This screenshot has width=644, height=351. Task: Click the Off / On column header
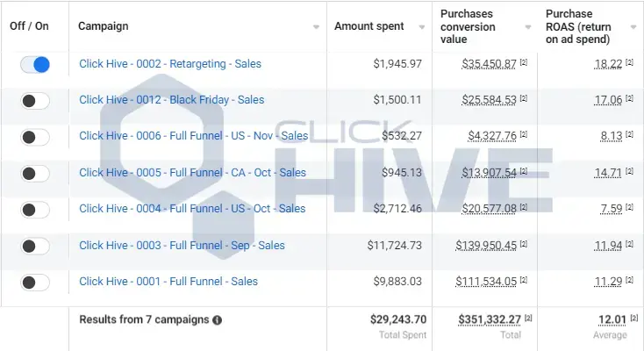coord(30,26)
